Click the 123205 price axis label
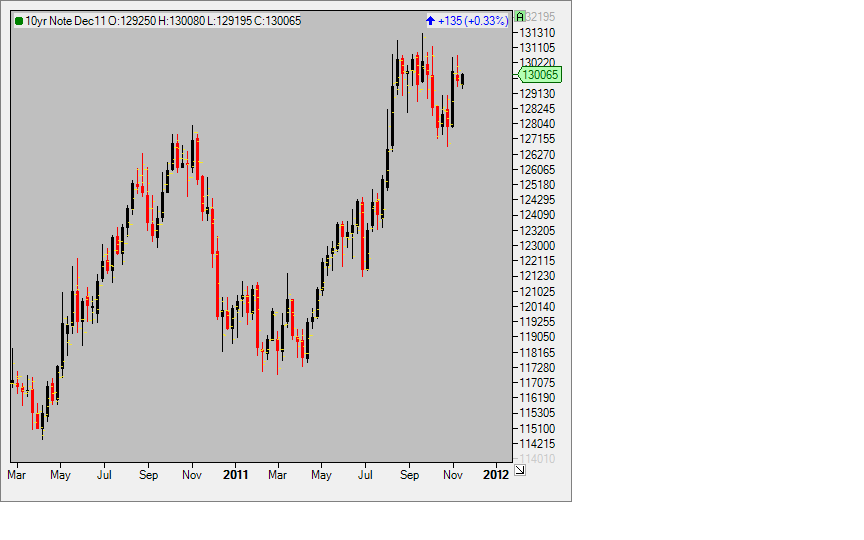Screen dimensions: 864x540 click(x=537, y=230)
